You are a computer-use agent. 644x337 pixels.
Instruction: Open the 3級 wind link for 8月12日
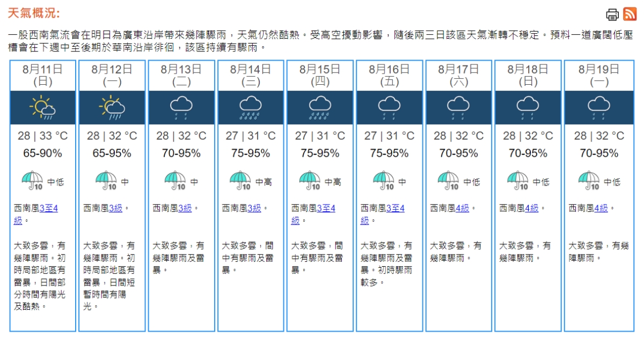(x=115, y=208)
